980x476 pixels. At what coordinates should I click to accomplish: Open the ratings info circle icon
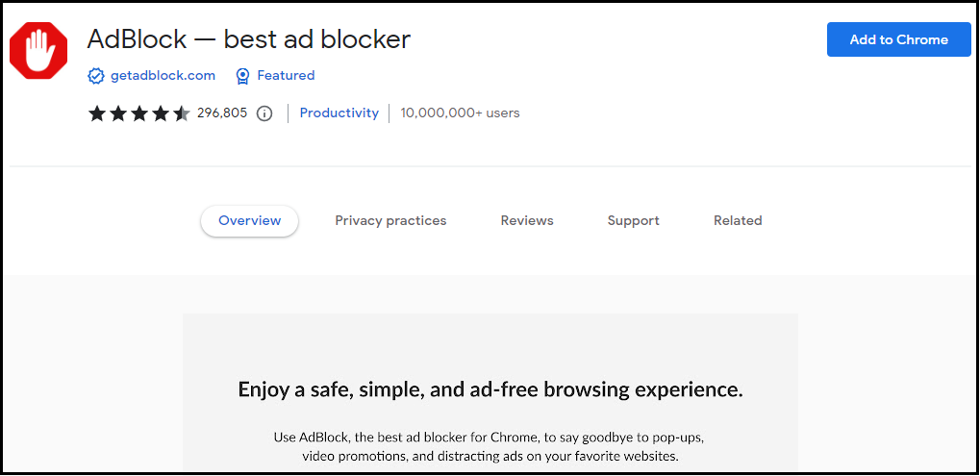click(x=265, y=113)
